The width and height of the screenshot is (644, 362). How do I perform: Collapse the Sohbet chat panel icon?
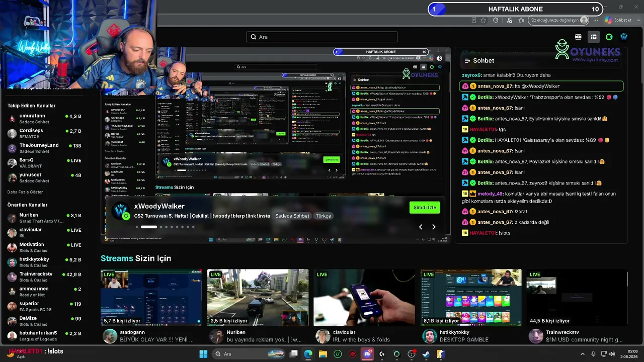467,60
